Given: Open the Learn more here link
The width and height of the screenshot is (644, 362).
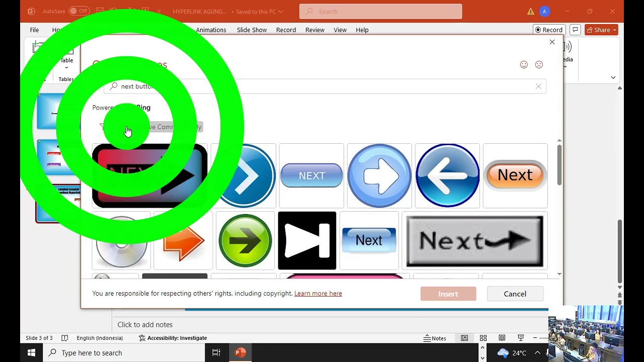Looking at the screenshot, I should coord(318,294).
